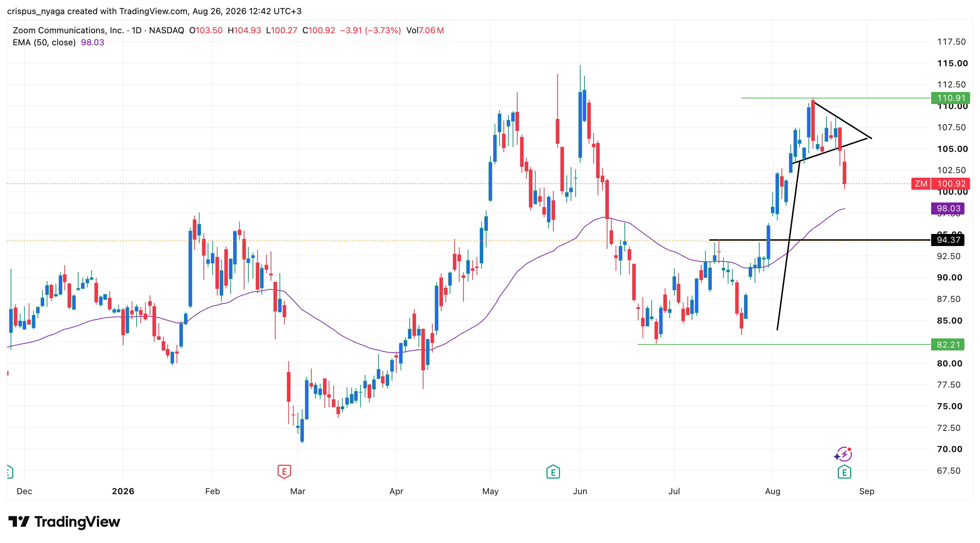Click the "105.00" price axis tick

tap(952, 149)
